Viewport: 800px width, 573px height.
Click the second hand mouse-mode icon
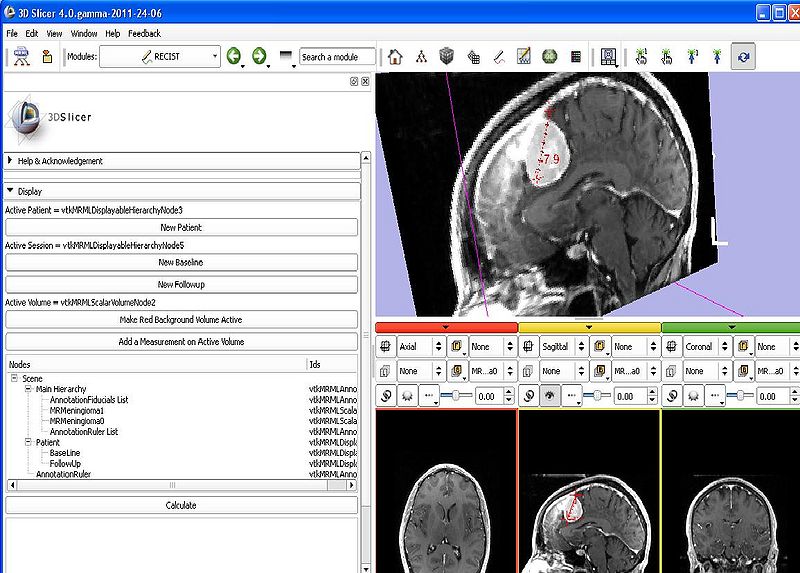coord(666,57)
